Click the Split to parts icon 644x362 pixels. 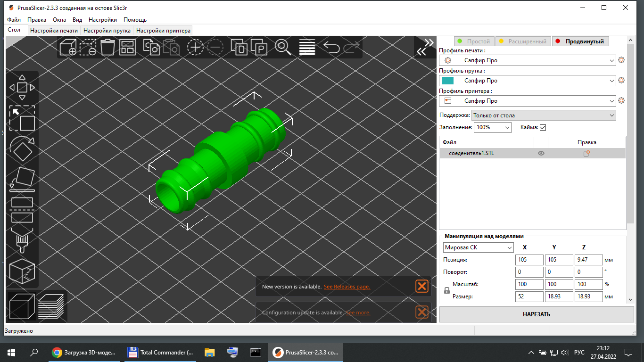point(259,48)
